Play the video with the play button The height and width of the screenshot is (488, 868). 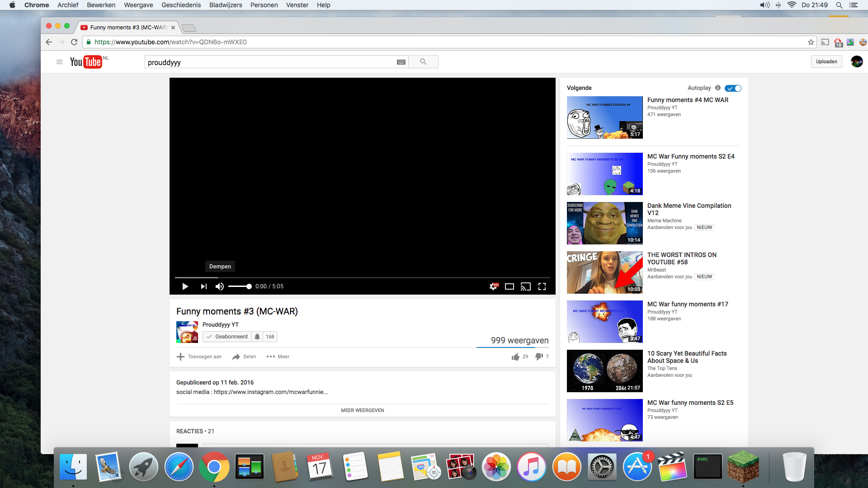click(185, 286)
